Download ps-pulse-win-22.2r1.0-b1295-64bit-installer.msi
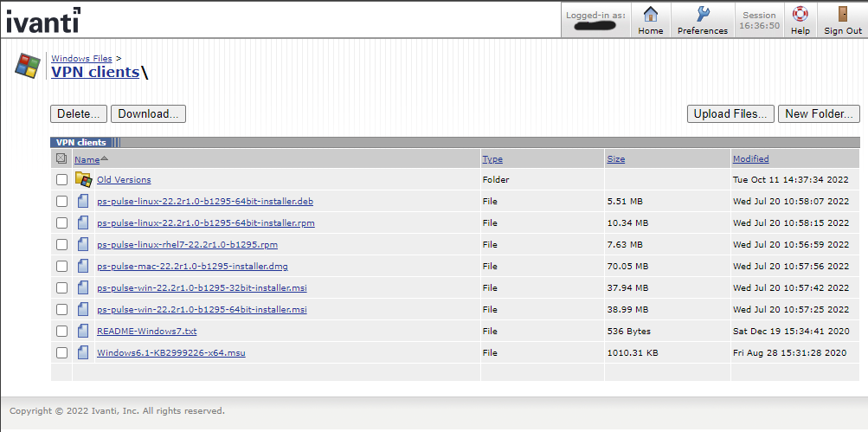Viewport: 868px width, 432px height. coord(202,309)
